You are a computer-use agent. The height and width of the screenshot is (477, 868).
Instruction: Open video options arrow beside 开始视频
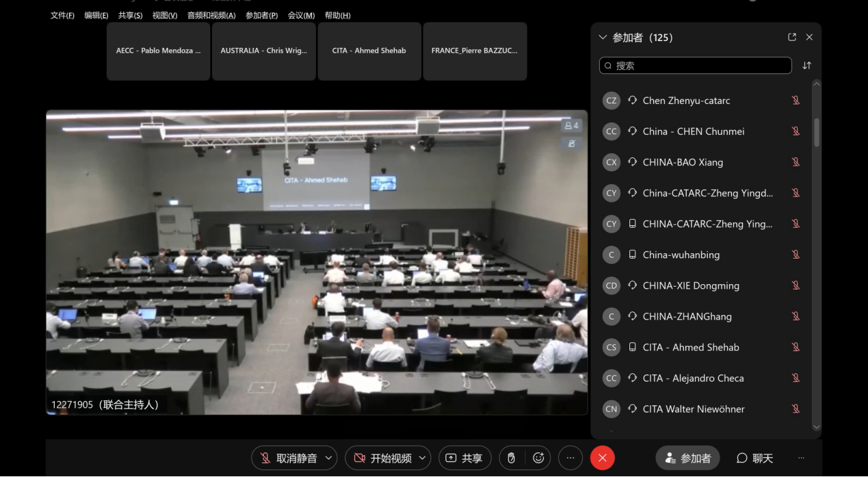(x=423, y=458)
